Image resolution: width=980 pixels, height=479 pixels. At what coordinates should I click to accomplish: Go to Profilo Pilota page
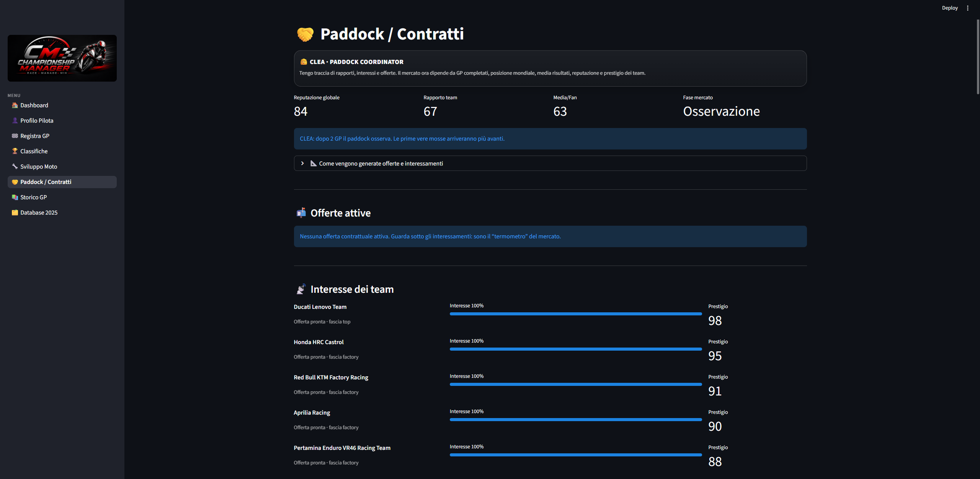click(x=62, y=120)
